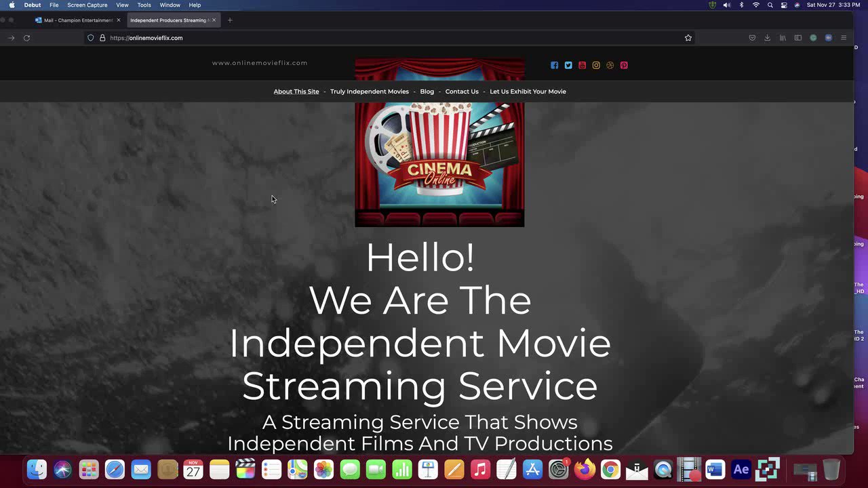Open a new browser tab
868x488 pixels.
tap(230, 20)
